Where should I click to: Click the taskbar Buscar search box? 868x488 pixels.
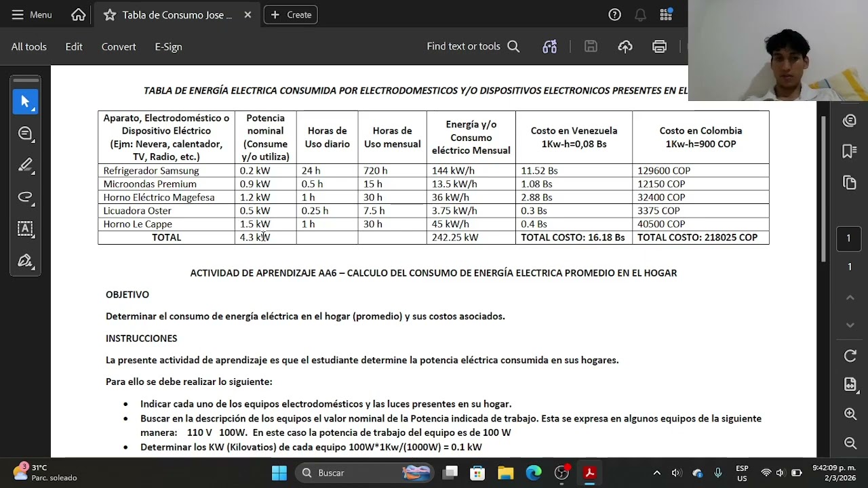point(365,473)
